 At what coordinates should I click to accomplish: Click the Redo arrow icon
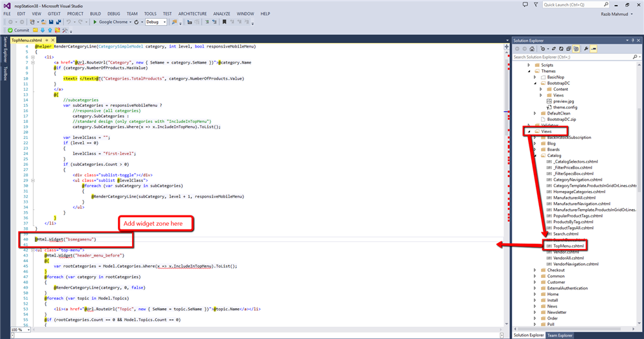click(x=80, y=22)
